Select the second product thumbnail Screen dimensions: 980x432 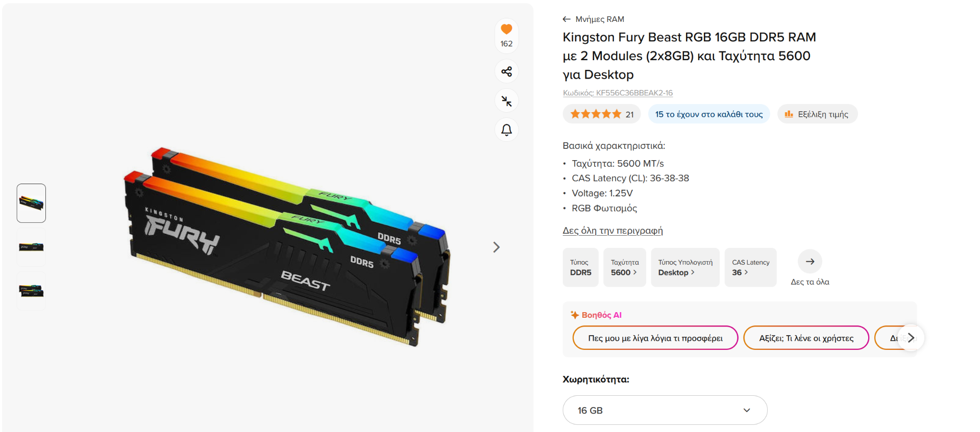(31, 247)
